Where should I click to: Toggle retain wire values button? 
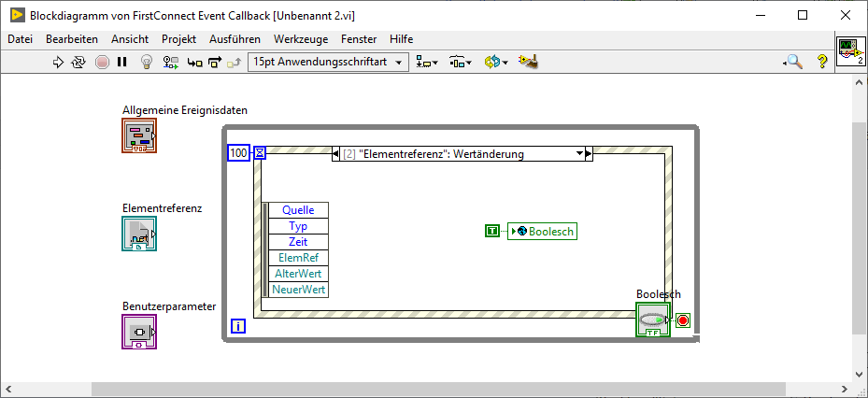pyautogui.click(x=170, y=62)
